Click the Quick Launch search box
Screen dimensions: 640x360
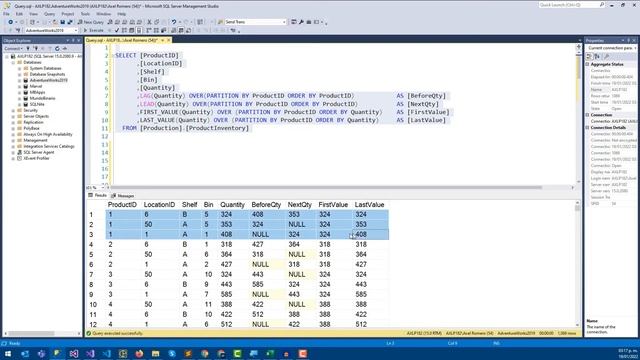click(571, 5)
